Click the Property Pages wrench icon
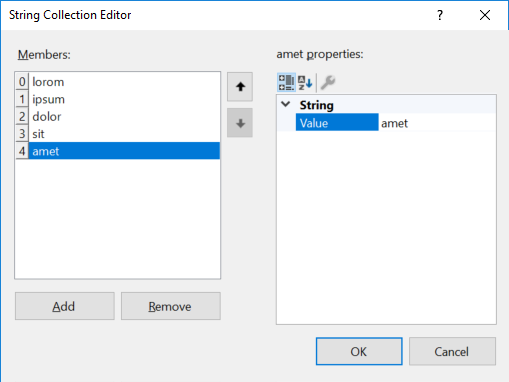 pyautogui.click(x=328, y=82)
